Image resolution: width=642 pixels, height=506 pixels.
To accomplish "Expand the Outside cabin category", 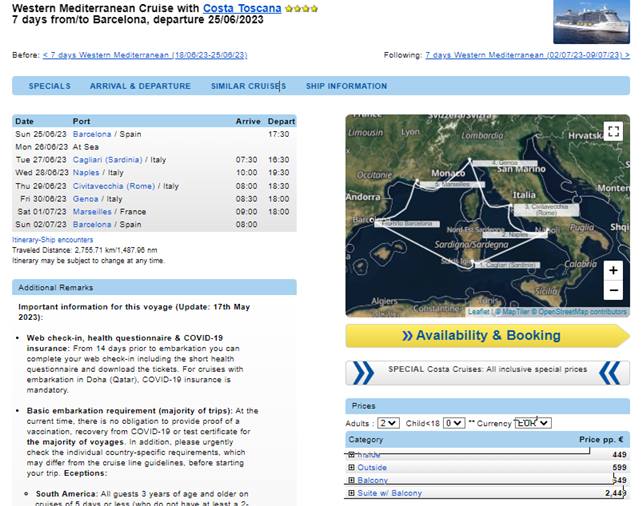I will tap(351, 467).
